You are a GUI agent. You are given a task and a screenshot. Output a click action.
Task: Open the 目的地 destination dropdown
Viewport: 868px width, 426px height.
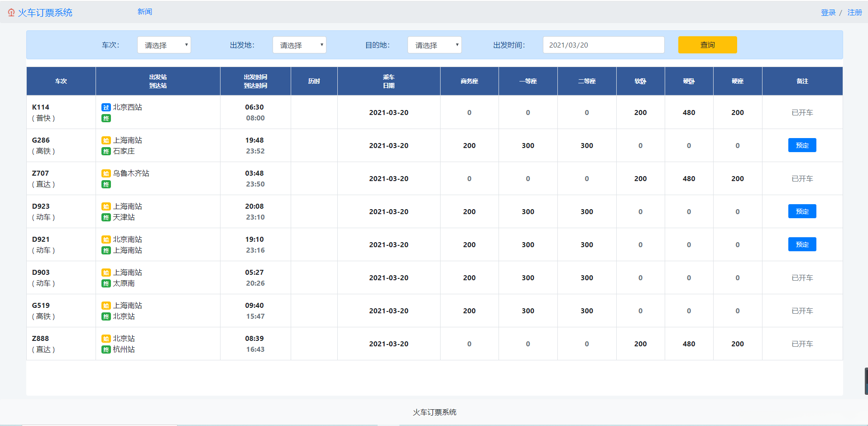434,45
